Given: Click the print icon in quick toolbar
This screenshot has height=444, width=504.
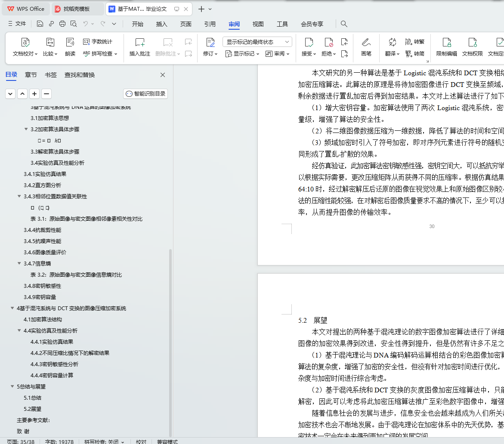Looking at the screenshot, I should (x=62, y=24).
